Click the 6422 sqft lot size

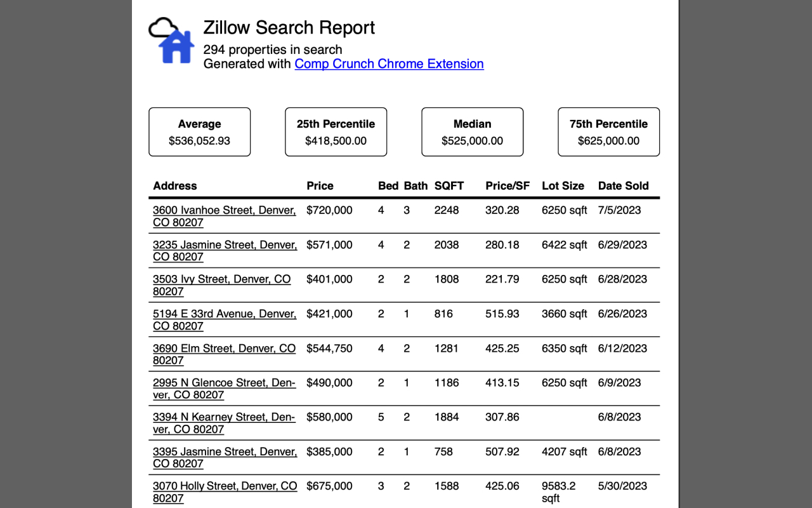565,244
